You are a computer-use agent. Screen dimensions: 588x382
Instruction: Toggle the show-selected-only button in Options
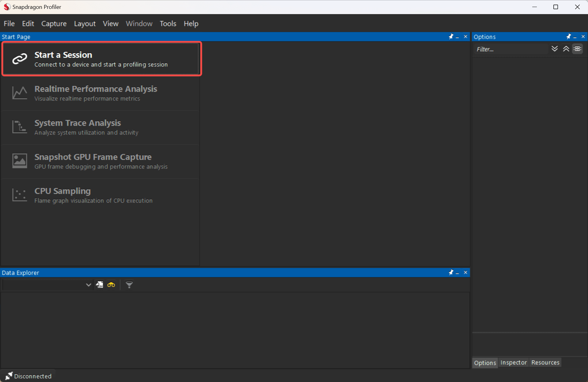pyautogui.click(x=578, y=49)
